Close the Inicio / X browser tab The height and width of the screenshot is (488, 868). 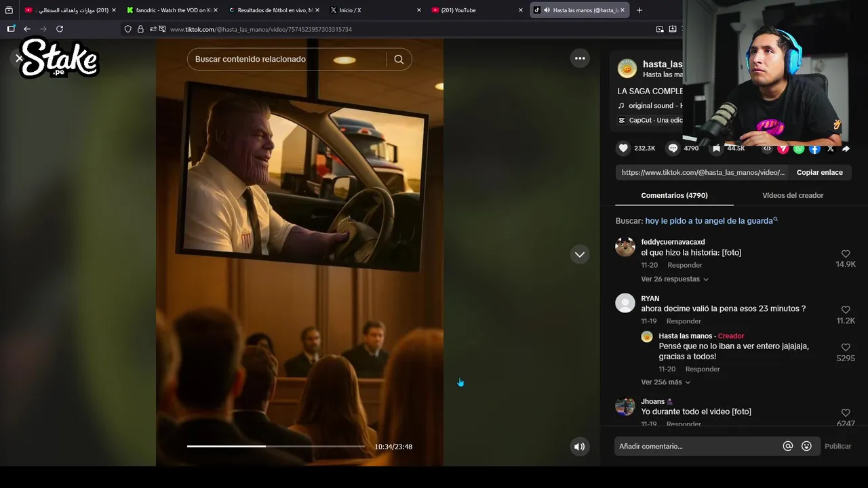click(418, 10)
